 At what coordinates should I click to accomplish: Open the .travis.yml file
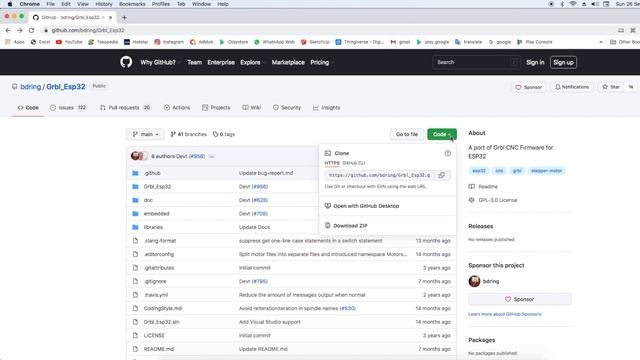(x=156, y=295)
